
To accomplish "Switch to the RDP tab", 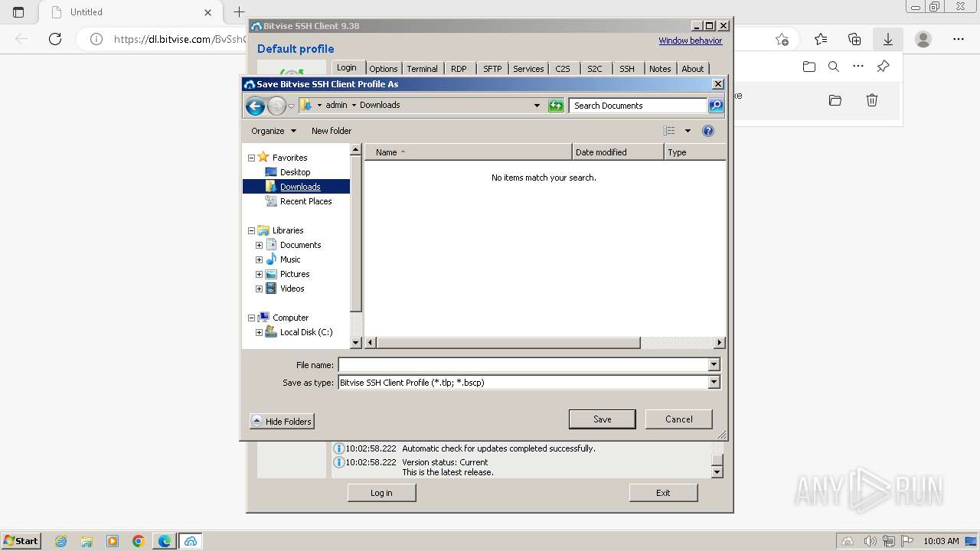I will point(459,69).
